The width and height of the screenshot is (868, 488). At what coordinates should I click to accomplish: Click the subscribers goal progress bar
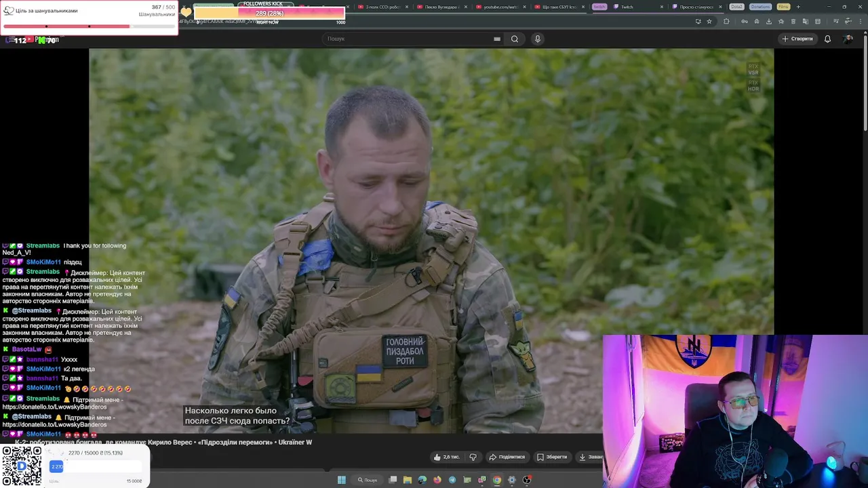pos(90,26)
